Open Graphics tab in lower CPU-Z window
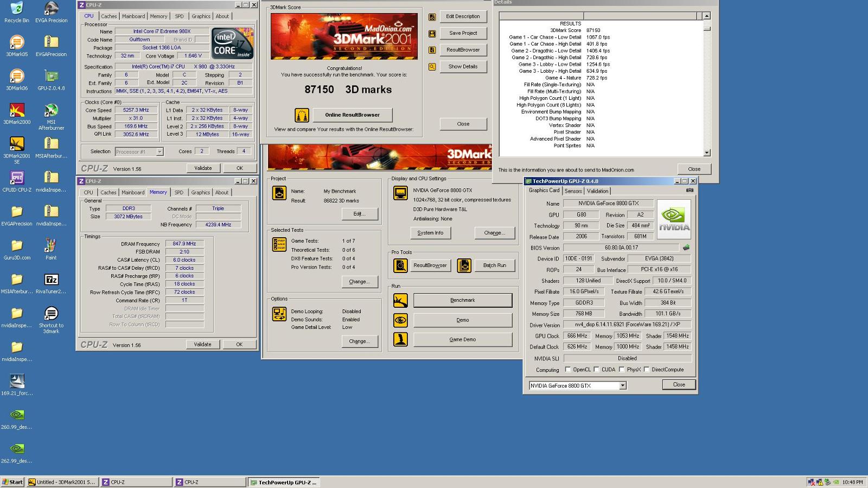 201,192
